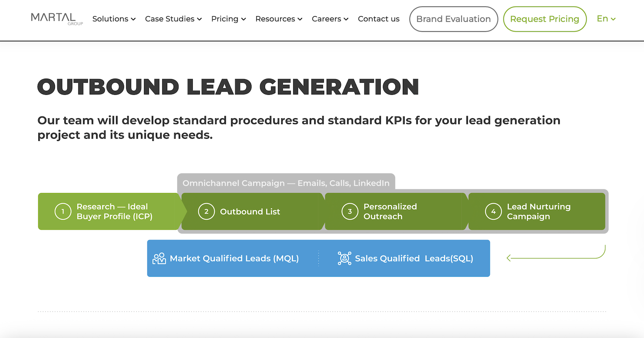This screenshot has width=644, height=338.
Task: Select step 1 circle Research ICP
Action: 63,211
